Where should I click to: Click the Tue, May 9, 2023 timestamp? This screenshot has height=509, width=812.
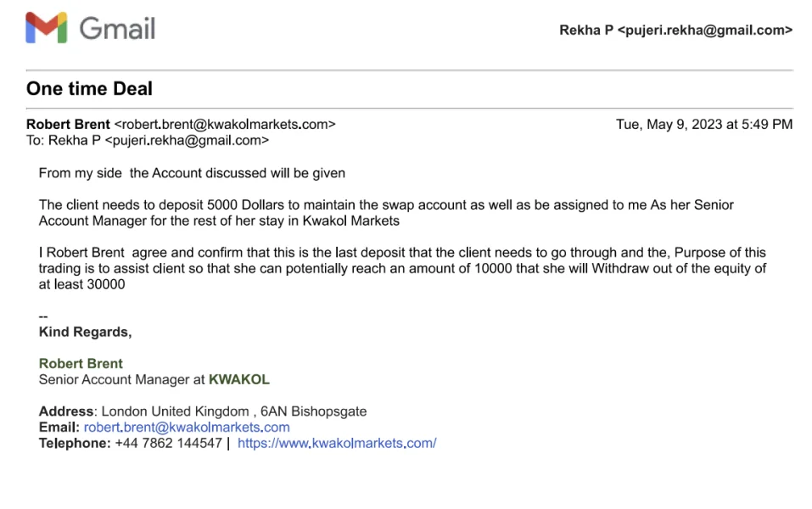pos(703,124)
